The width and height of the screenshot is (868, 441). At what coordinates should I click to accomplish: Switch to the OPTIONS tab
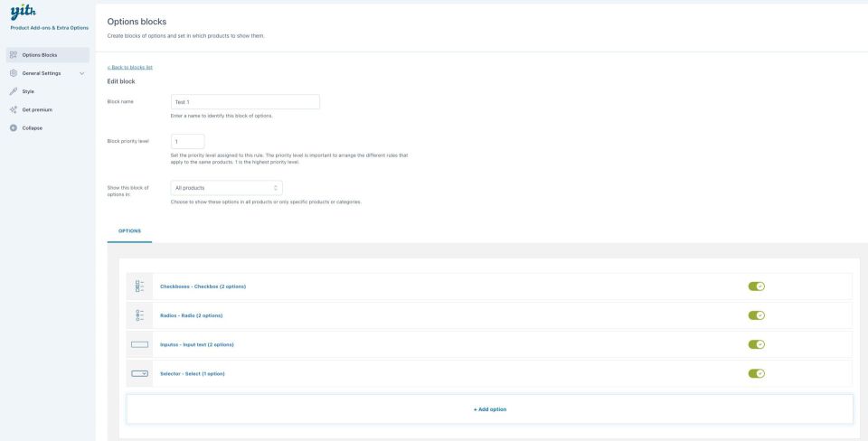coord(129,230)
